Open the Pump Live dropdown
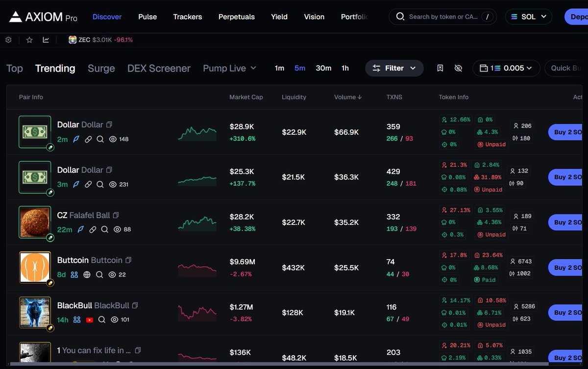 coord(229,68)
